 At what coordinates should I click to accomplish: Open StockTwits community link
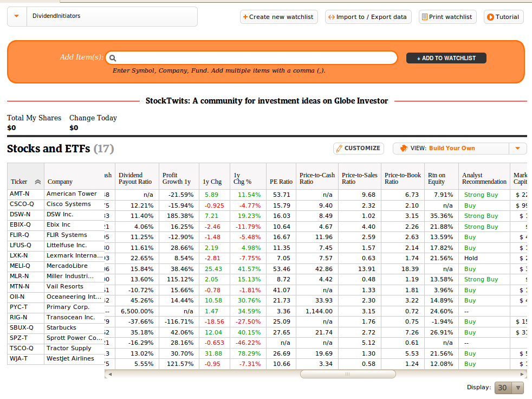point(267,101)
